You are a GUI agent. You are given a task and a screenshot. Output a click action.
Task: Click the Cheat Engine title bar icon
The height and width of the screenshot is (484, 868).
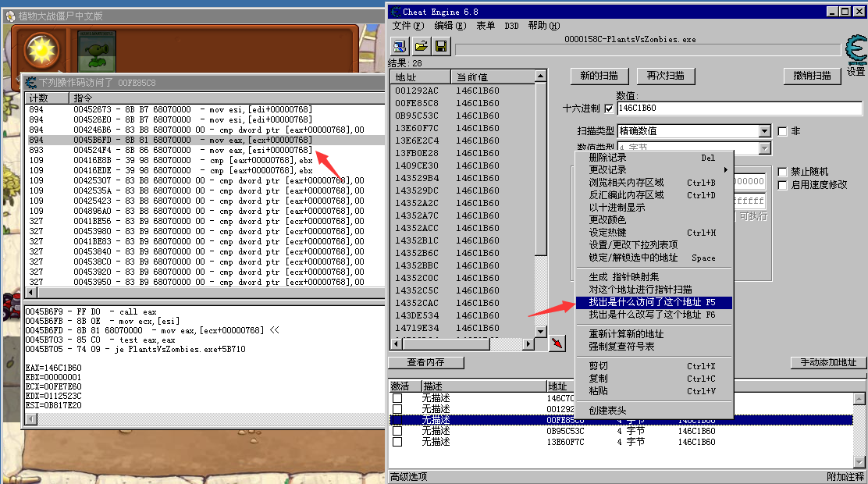tap(396, 12)
